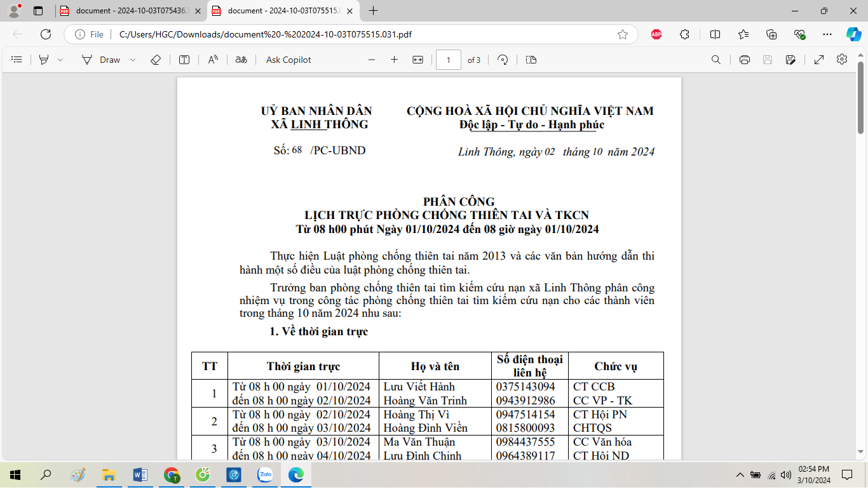Click phone number 0375143094
This screenshot has height=499, width=868.
pos(526,387)
